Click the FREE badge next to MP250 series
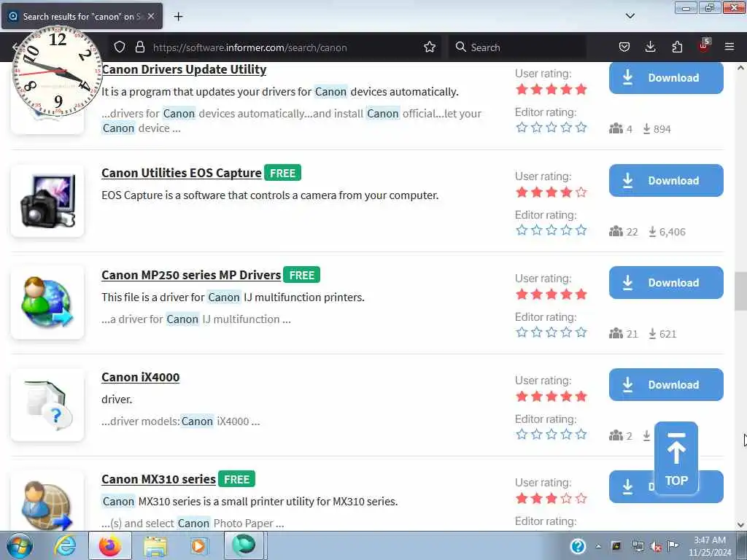 pos(301,275)
